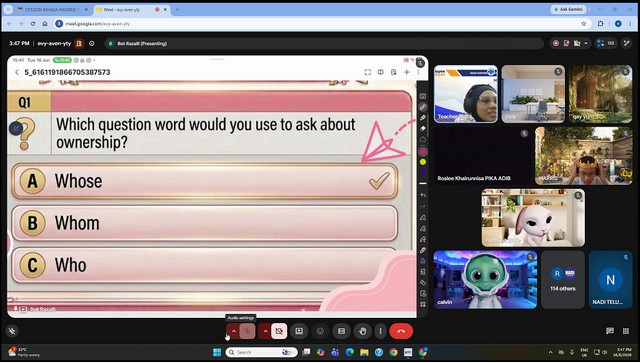The width and height of the screenshot is (640, 363).
Task: Click the undo arrow in annotation toolbar
Action: 423,196
